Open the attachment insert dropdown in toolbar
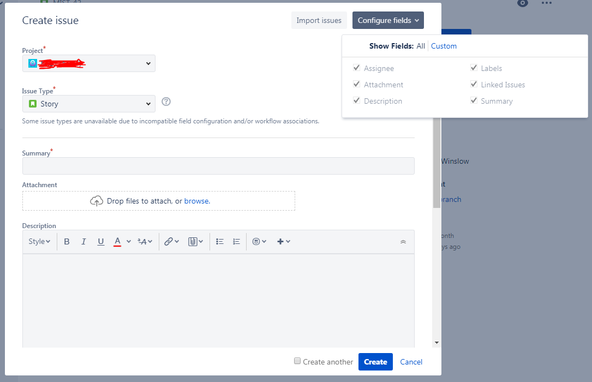Viewport: 592px width, 382px height. pyautogui.click(x=195, y=242)
